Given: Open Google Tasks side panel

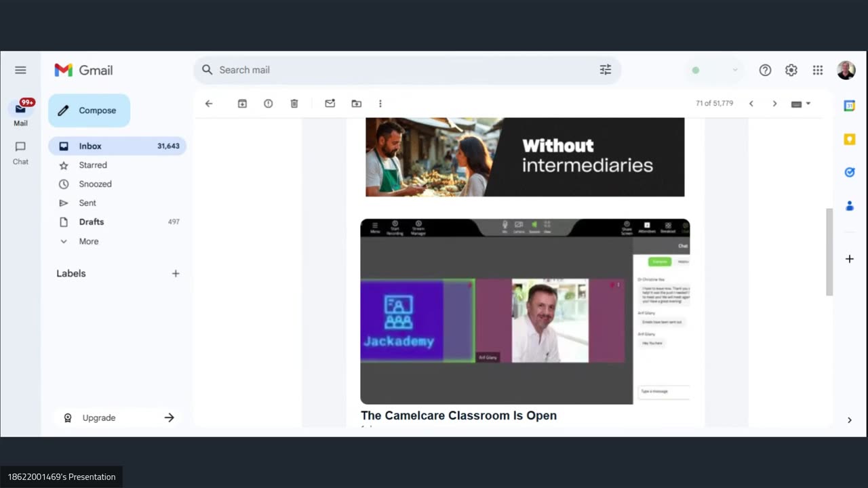Looking at the screenshot, I should coord(850,172).
